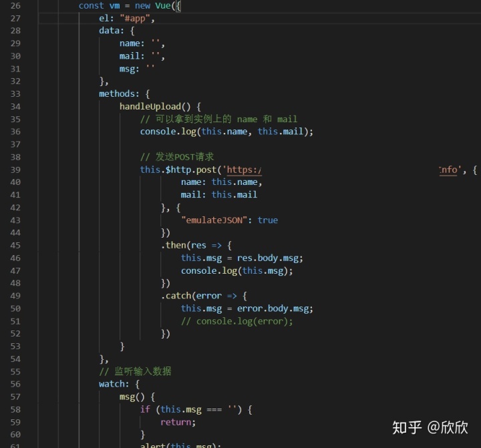This screenshot has width=481, height=448.
Task: Click line number 56 in the gutter
Action: coord(15,384)
